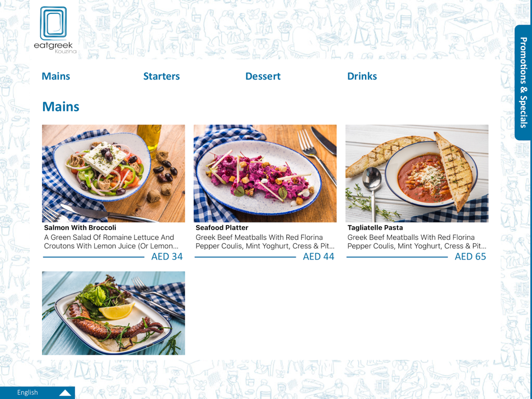Screen dimensions: 532x399
Task: Open the Drinks category
Action: tap(362, 76)
